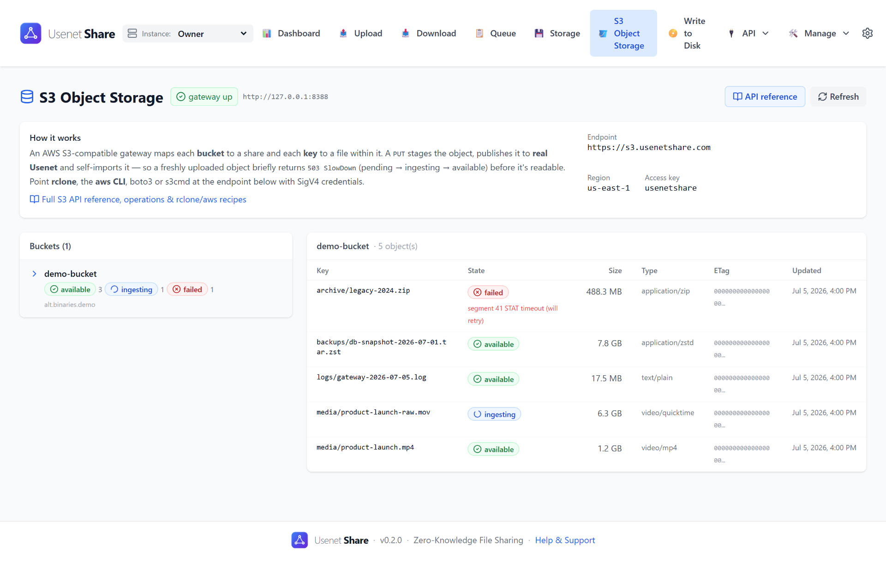Image resolution: width=886 pixels, height=588 pixels.
Task: Click the book icon in API reference button
Action: point(737,96)
